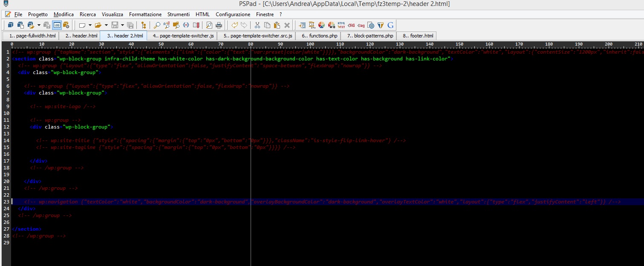Open the File menu
The image size is (644, 266).
(x=18, y=14)
